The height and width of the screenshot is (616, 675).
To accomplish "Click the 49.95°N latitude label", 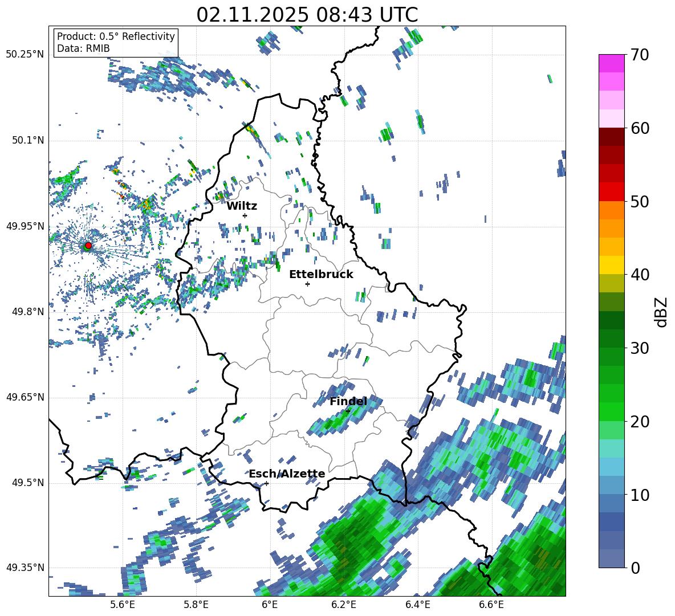I will point(25,226).
